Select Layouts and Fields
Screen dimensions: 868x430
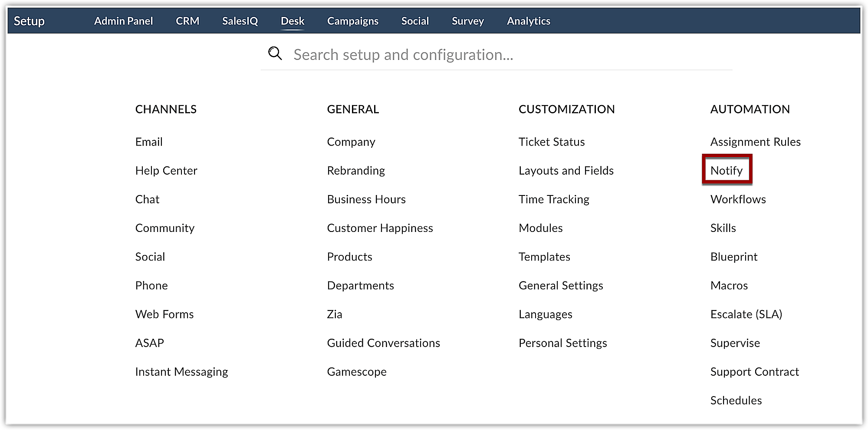(x=566, y=170)
